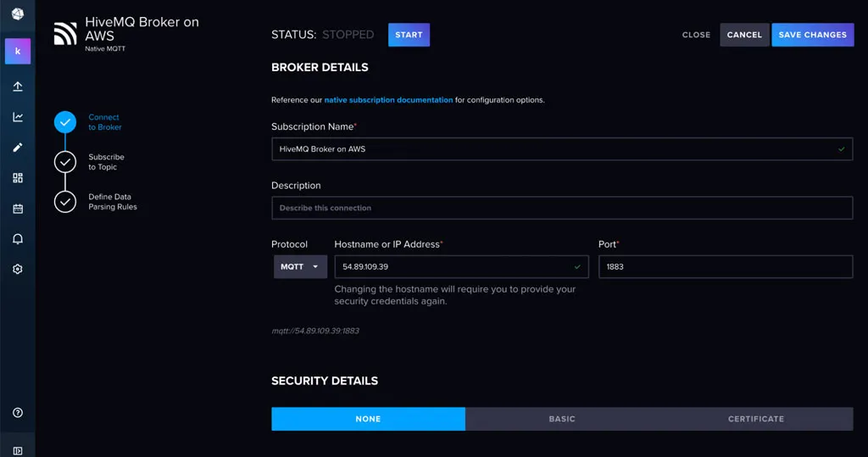Select BASIC security option

coord(562,420)
